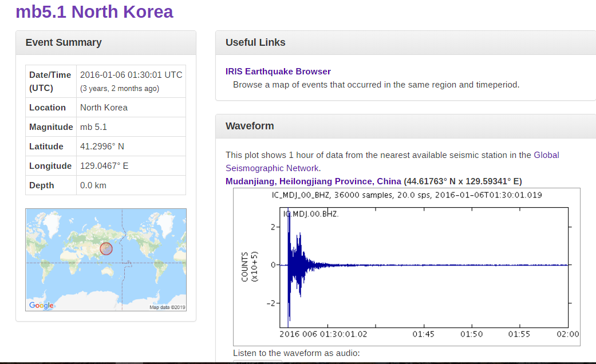
Task: Click the world map thumbnail
Action: tap(106, 260)
